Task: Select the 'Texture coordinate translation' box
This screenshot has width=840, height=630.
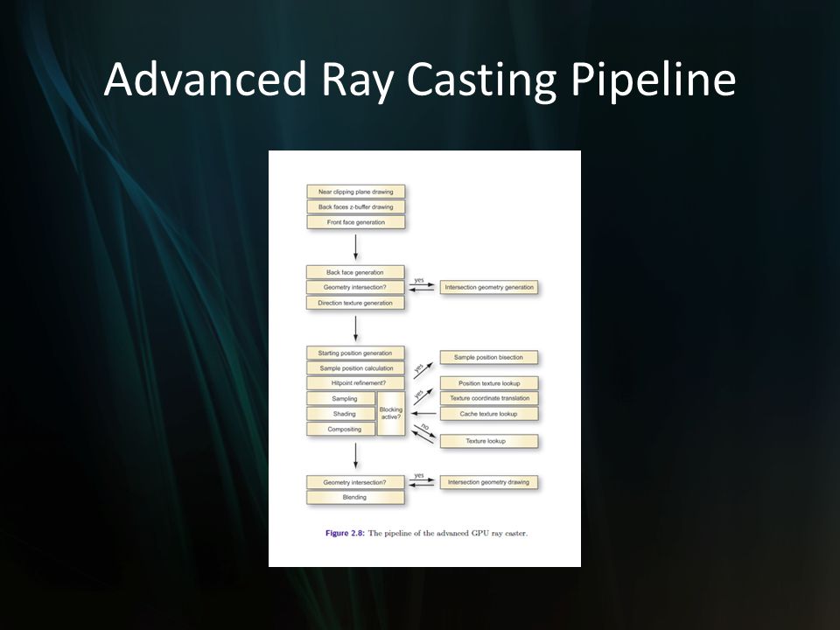Action: [488, 398]
